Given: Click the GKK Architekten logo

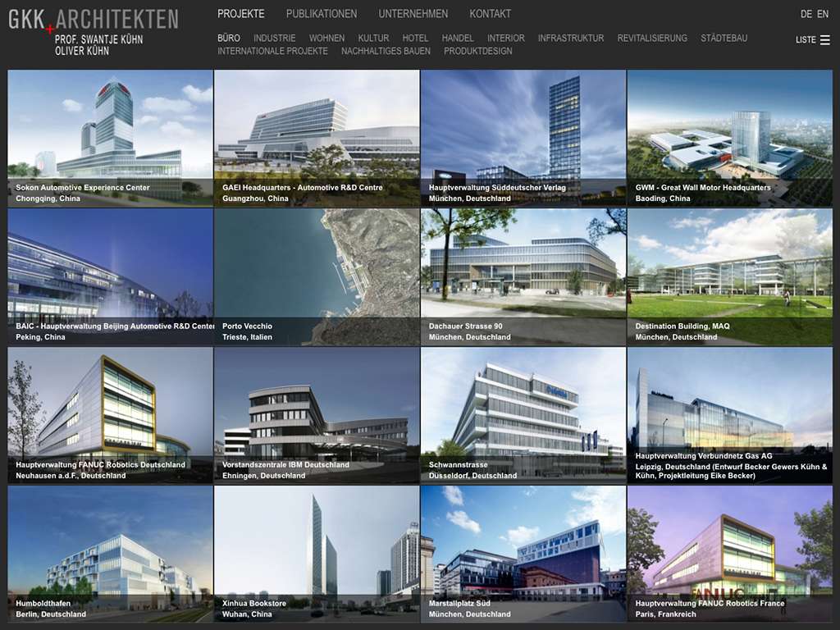Looking at the screenshot, I should (x=94, y=31).
